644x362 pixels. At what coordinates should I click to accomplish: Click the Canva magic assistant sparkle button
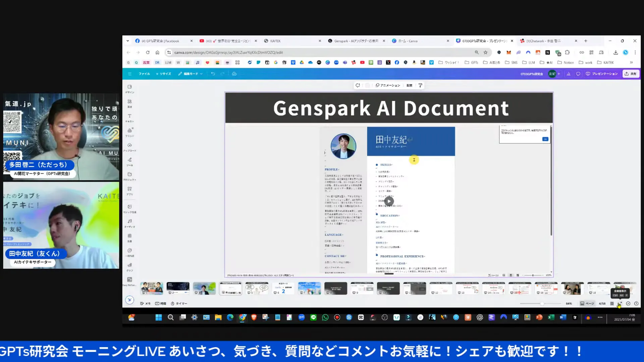click(130, 300)
